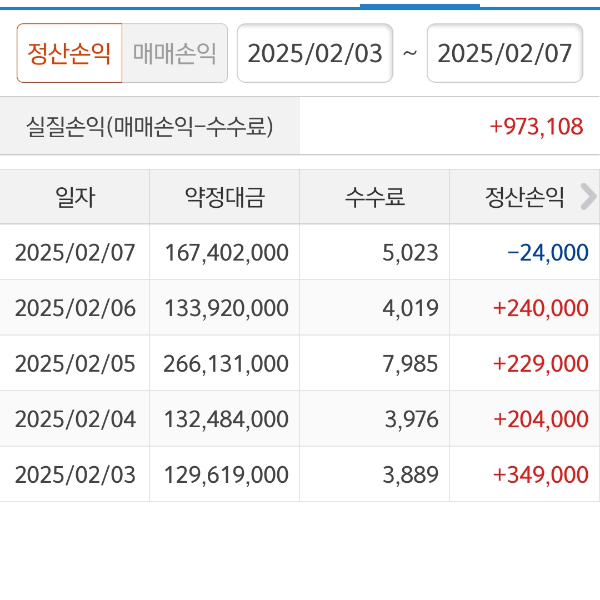Select the 정산손익 tab

(69, 53)
